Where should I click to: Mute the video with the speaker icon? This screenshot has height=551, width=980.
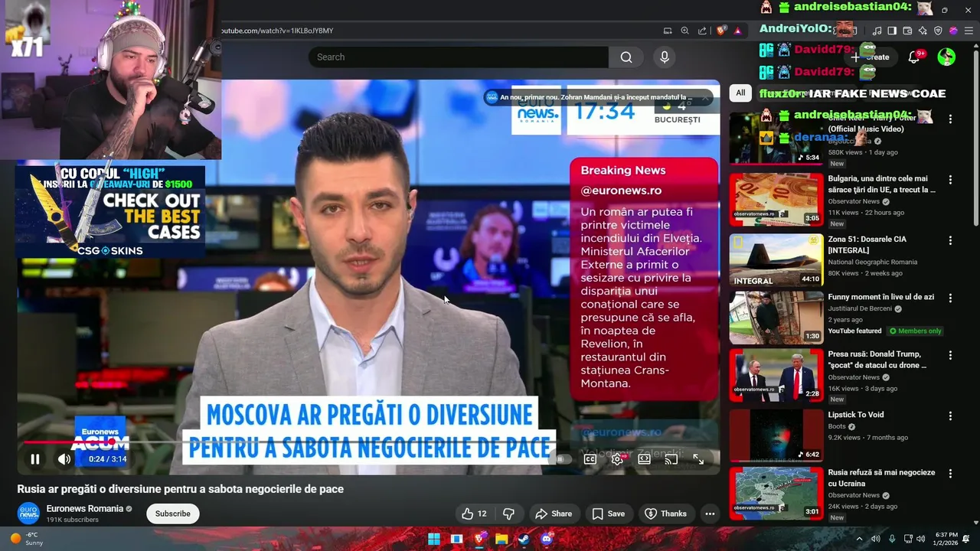(x=64, y=459)
